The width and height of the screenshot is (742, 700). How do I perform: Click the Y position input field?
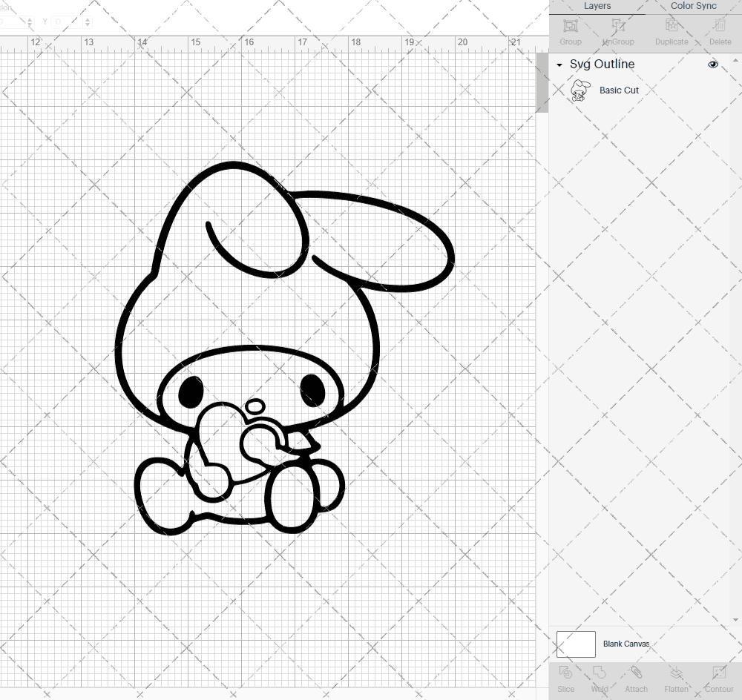pyautogui.click(x=66, y=22)
